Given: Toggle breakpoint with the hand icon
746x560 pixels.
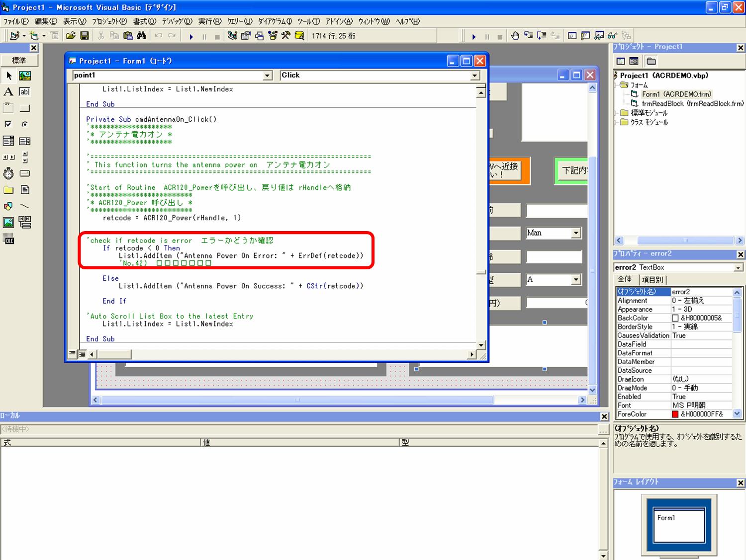Looking at the screenshot, I should [515, 36].
